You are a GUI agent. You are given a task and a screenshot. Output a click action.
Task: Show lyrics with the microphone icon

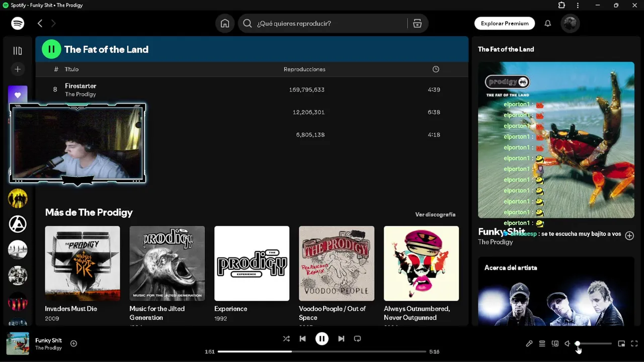pos(529,344)
